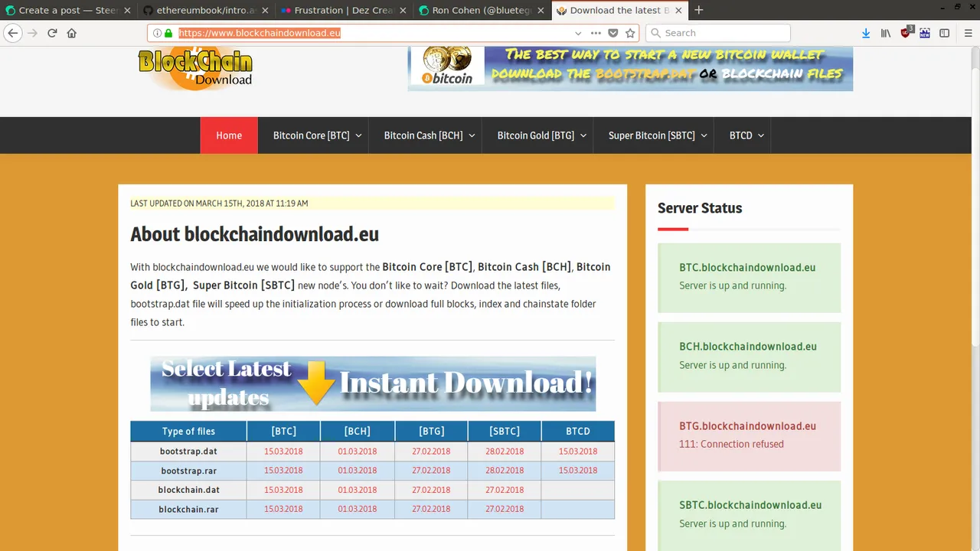980x551 pixels.
Task: Show the downloads panel
Action: pos(866,33)
